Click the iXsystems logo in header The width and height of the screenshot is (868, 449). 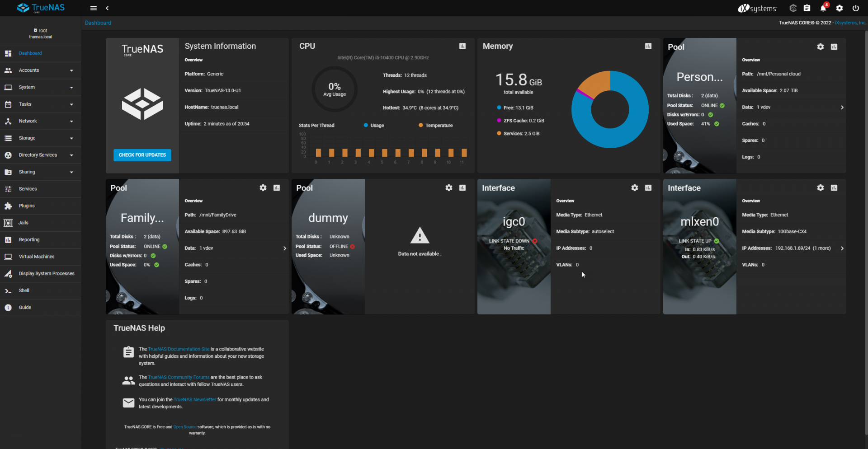[x=758, y=8]
